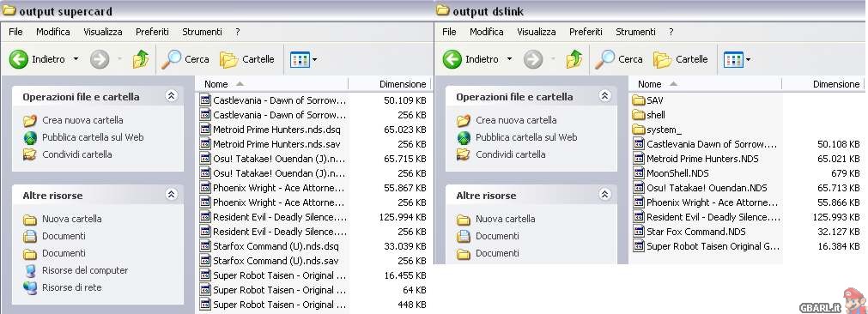
Task: Open Cerca search in dslink window
Action: [x=618, y=59]
